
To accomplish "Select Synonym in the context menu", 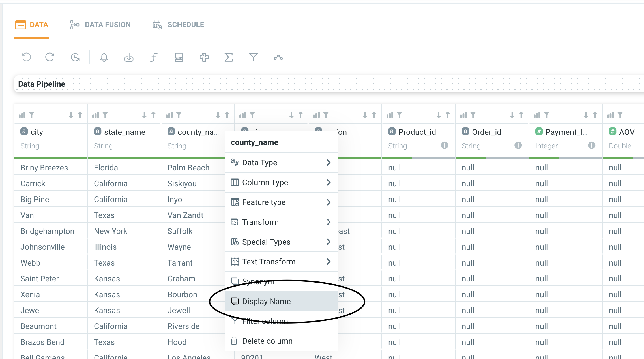I will coord(282,281).
